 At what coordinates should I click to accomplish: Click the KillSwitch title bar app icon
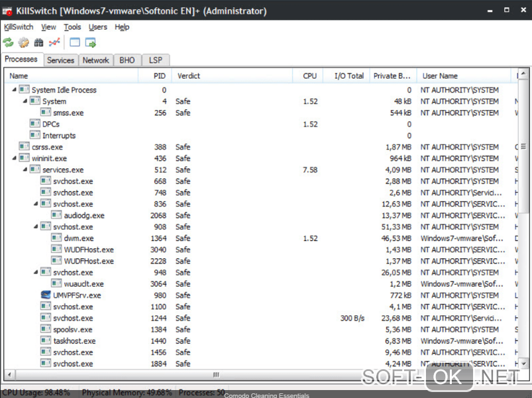(7, 11)
